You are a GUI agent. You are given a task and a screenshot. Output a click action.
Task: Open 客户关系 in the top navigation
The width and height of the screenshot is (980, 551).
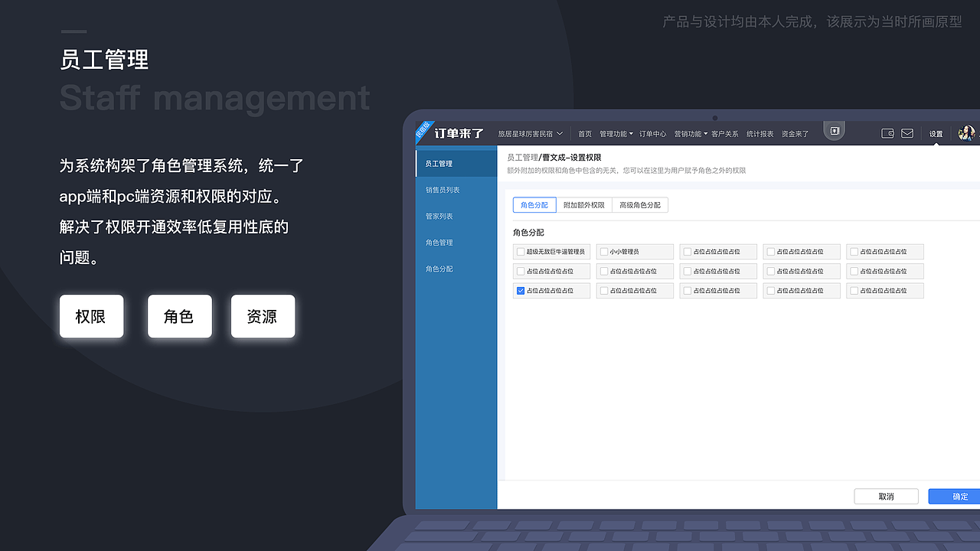(x=725, y=134)
